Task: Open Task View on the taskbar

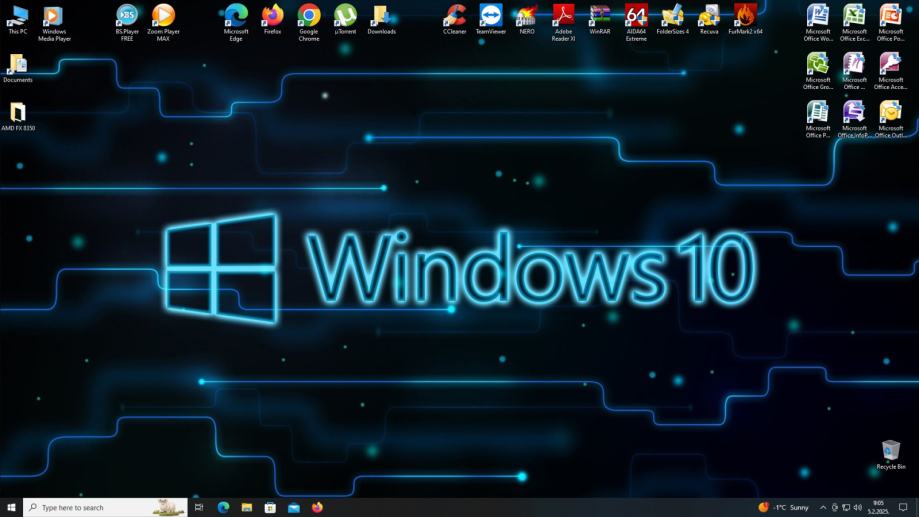Action: (x=199, y=507)
